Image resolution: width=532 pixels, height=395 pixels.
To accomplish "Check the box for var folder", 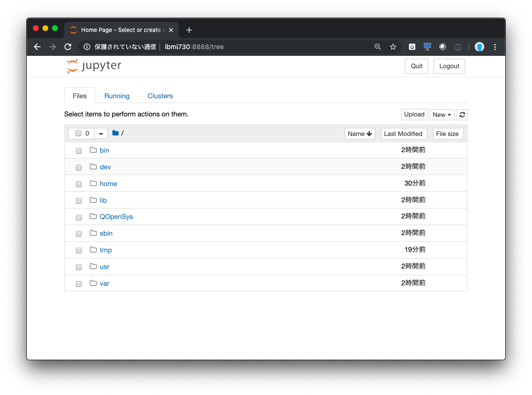I will [79, 283].
